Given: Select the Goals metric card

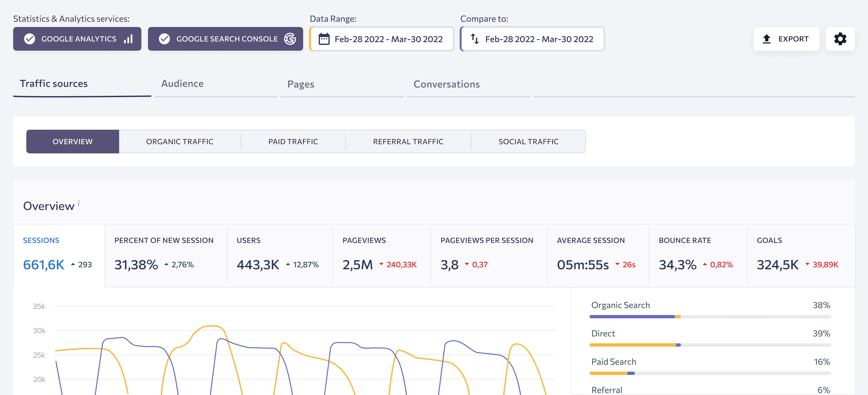Looking at the screenshot, I should coord(801,255).
